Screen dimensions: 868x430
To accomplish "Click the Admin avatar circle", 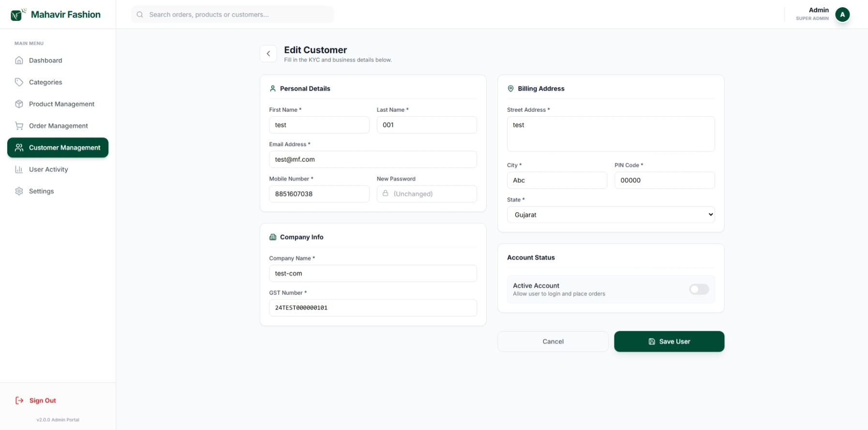I will pyautogui.click(x=842, y=15).
